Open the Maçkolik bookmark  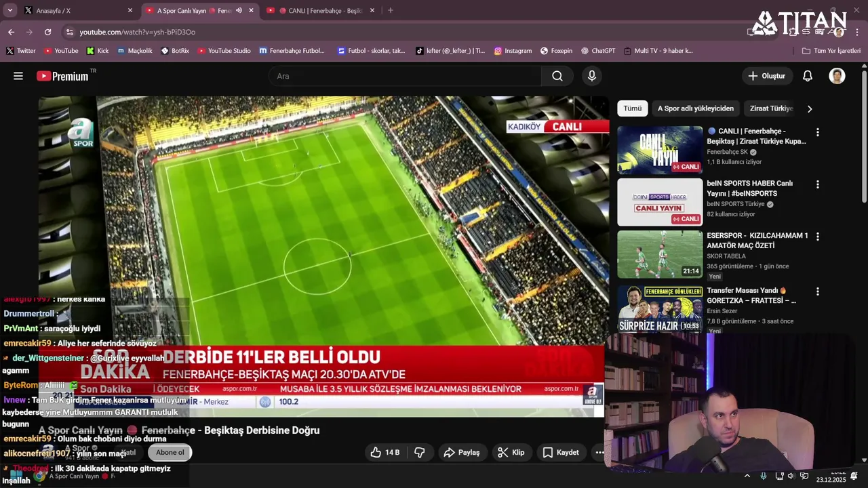[135, 51]
